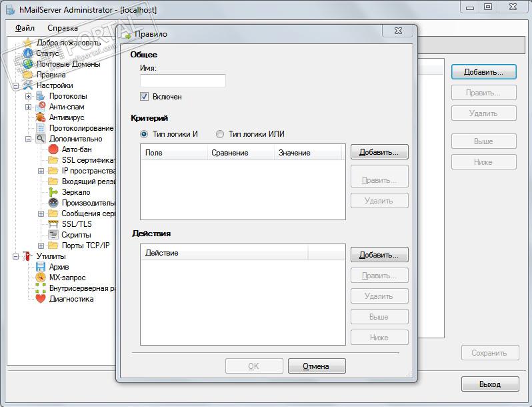The width and height of the screenshot is (532, 407).
Task: Click Добавить in the Критерий section
Action: point(379,152)
